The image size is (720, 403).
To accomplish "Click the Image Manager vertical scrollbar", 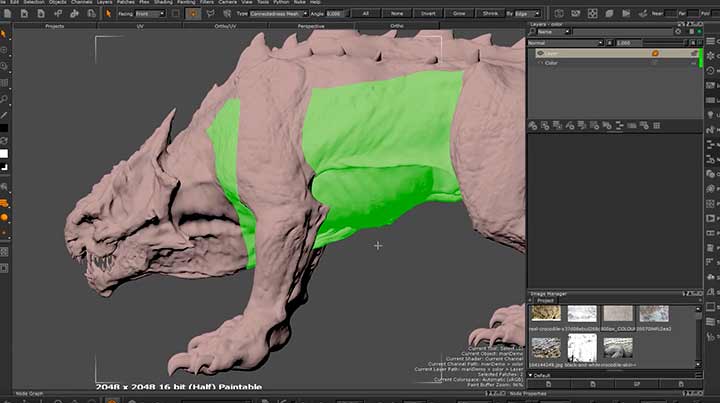I will [698, 336].
